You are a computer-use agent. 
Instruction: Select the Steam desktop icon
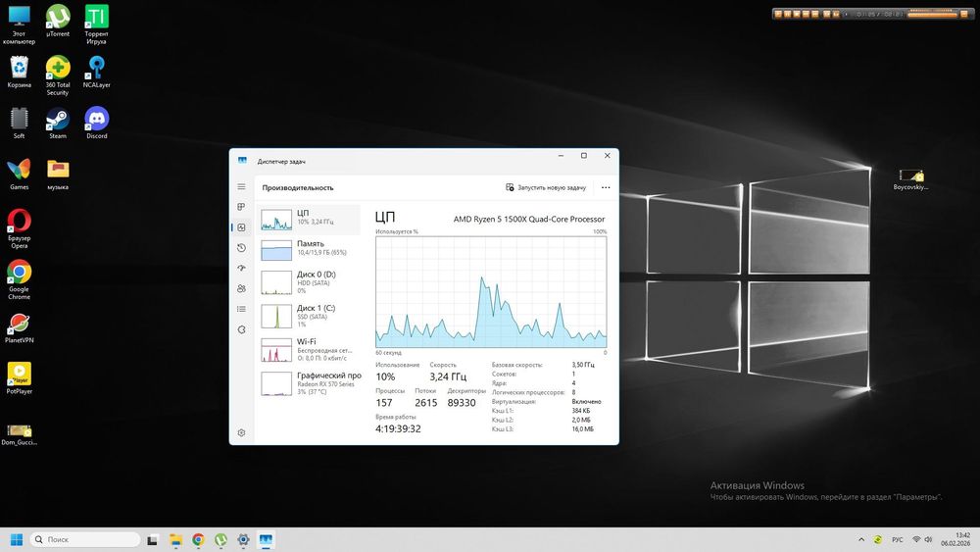[x=58, y=124]
